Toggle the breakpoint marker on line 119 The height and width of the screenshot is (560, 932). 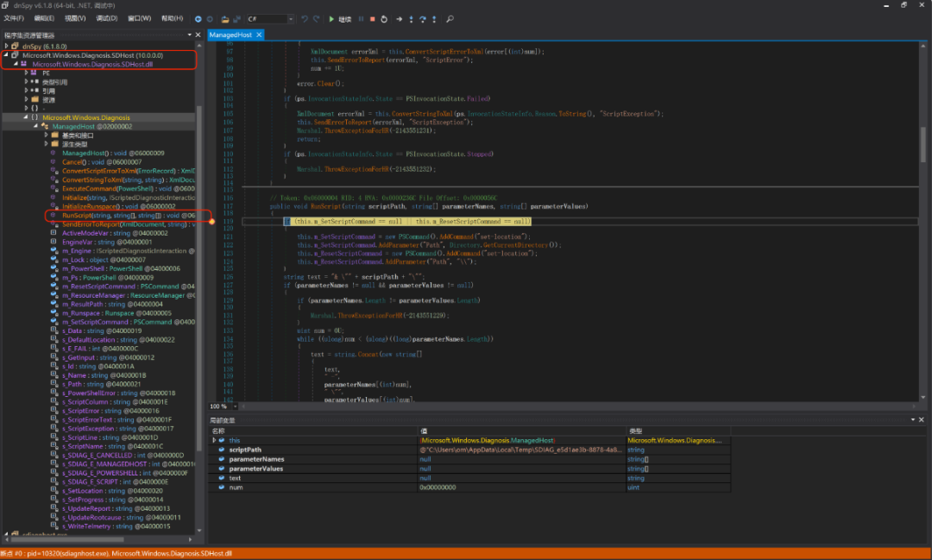click(x=211, y=222)
